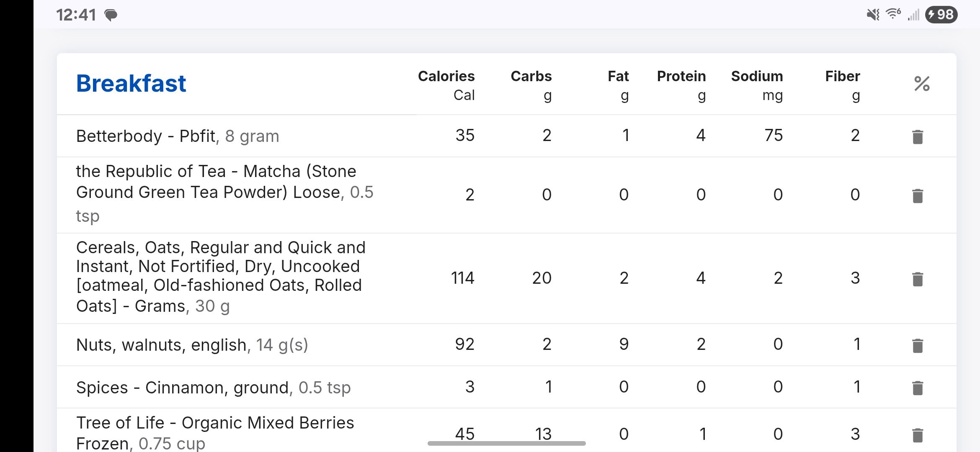Open the Breakfast meal heading

pos(131,84)
